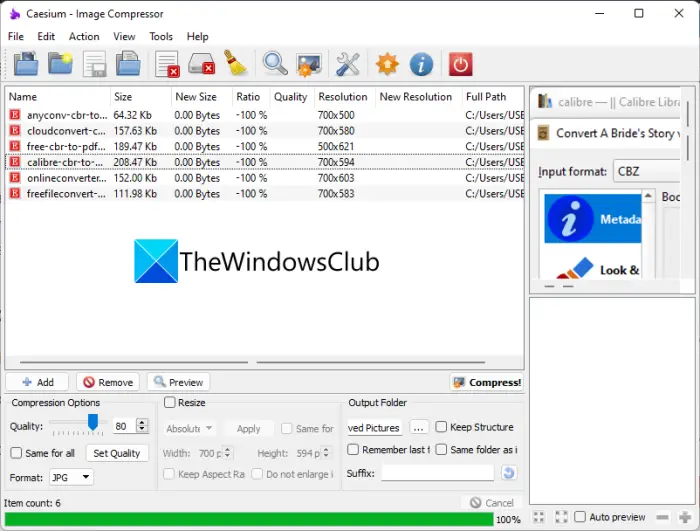Click the red icon beside freefileconvert
Screen dimensions: 700x531
click(x=15, y=193)
